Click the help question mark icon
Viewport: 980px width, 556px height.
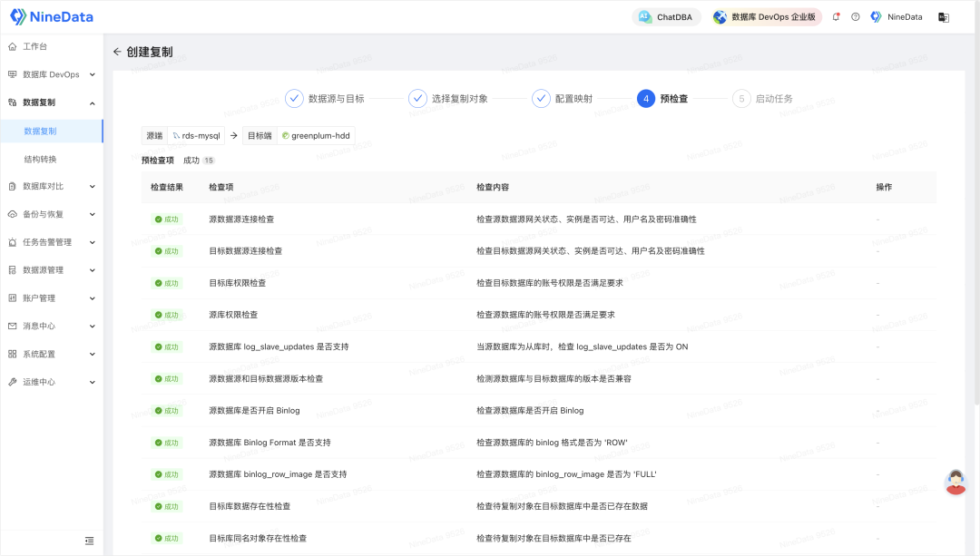pyautogui.click(x=854, y=16)
